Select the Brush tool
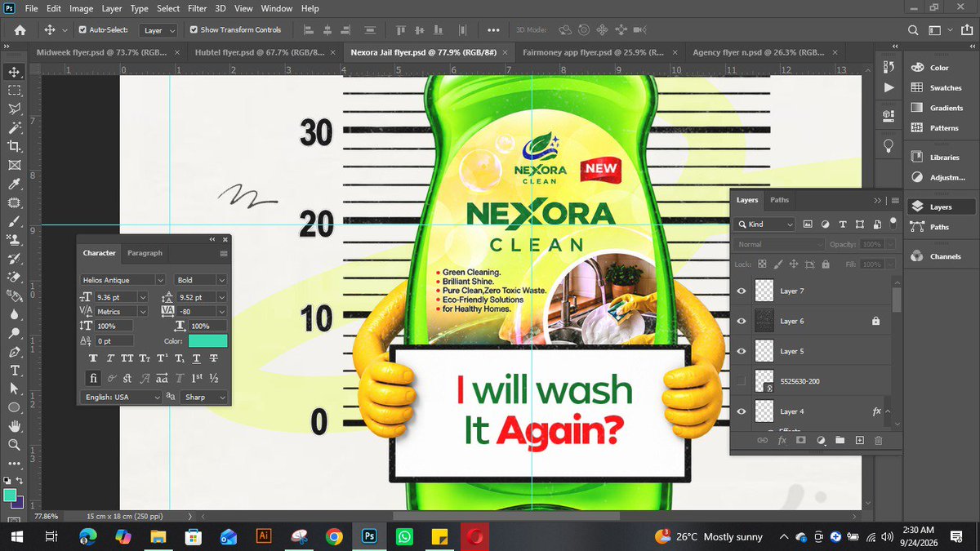This screenshot has height=551, width=980. tap(14, 221)
